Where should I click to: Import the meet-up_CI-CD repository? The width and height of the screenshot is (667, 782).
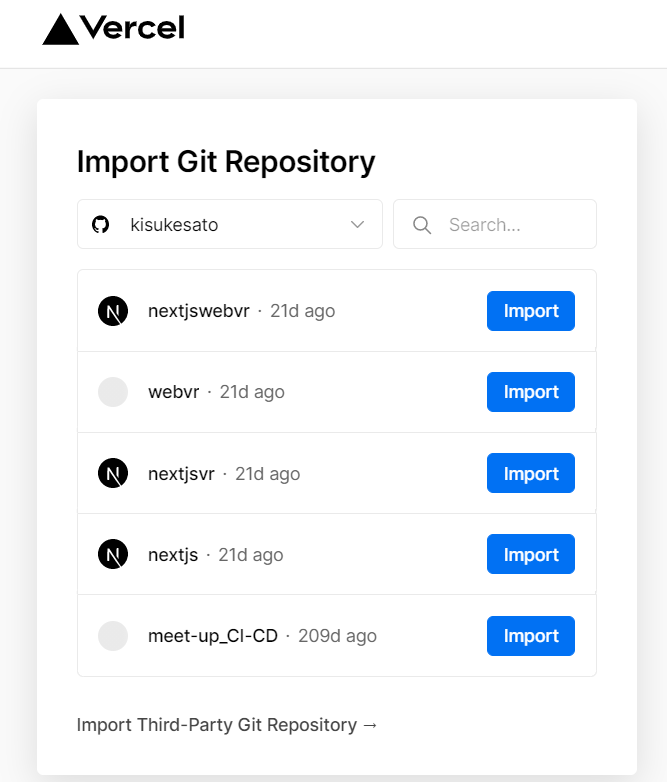531,636
